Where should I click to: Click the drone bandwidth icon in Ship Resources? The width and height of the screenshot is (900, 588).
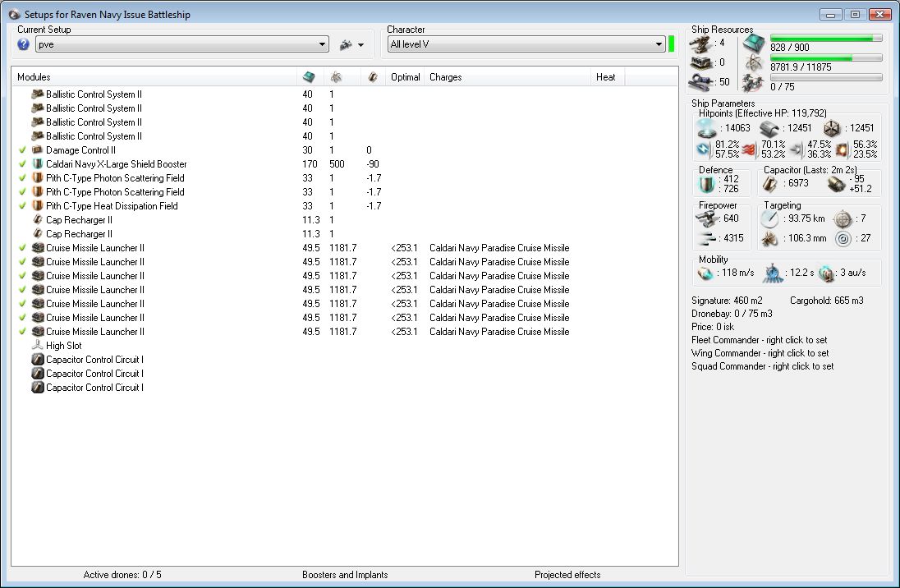click(x=752, y=83)
